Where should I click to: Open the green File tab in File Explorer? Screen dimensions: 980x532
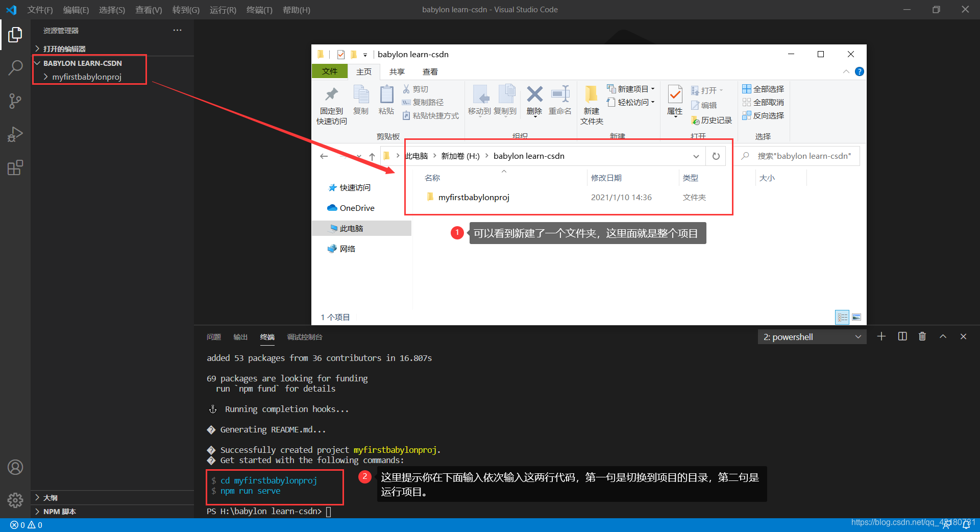tap(330, 71)
